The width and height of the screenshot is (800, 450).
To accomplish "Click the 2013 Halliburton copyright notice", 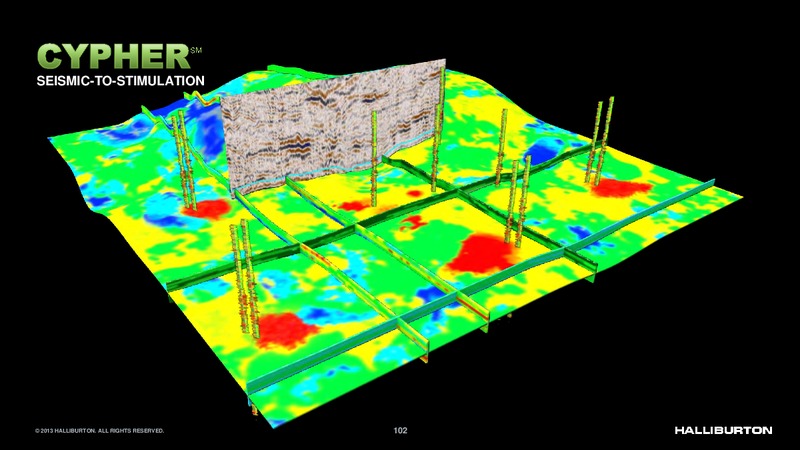I will click(x=99, y=431).
